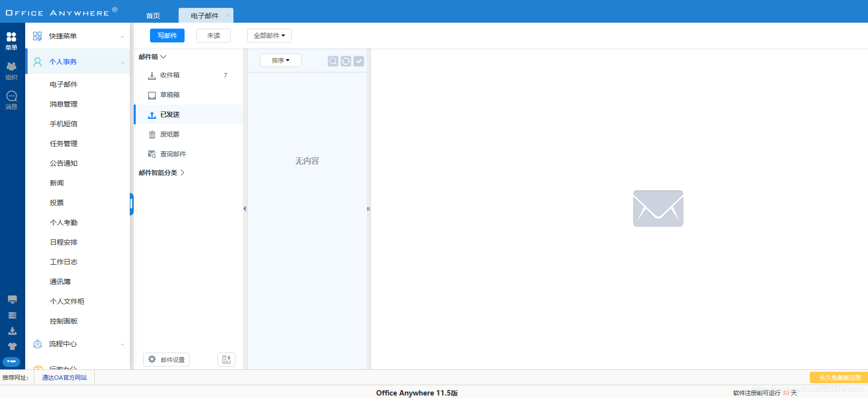The image size is (868, 398).
Task: Expand 邮件智能分类 section
Action: [161, 173]
